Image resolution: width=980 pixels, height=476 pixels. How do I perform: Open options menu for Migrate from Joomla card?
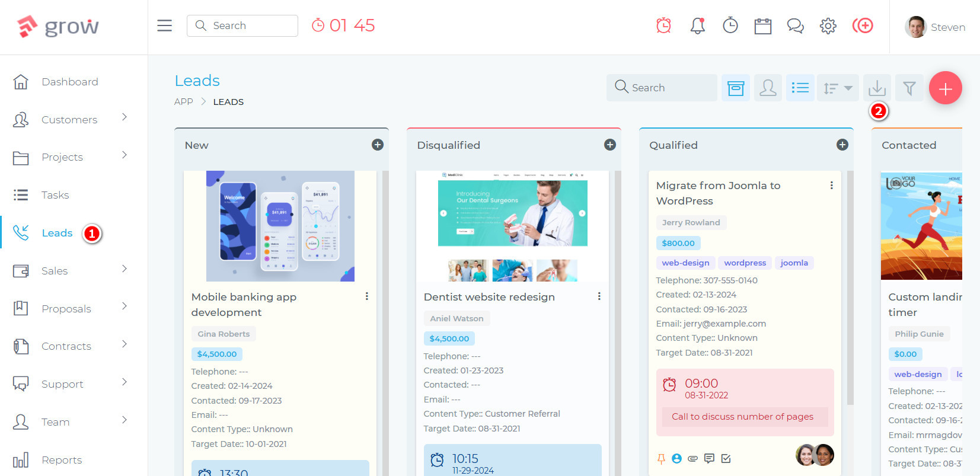click(x=832, y=186)
